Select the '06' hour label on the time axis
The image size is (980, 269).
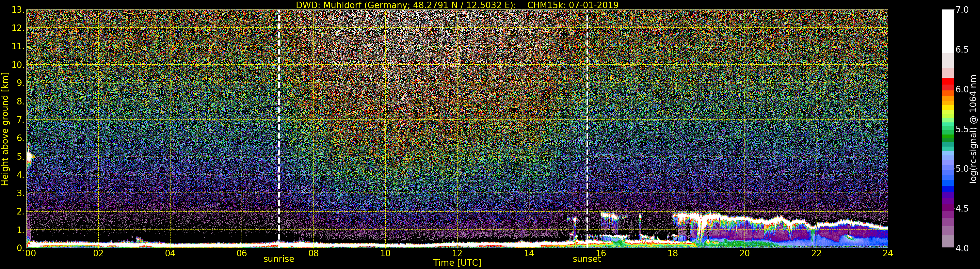[242, 253]
